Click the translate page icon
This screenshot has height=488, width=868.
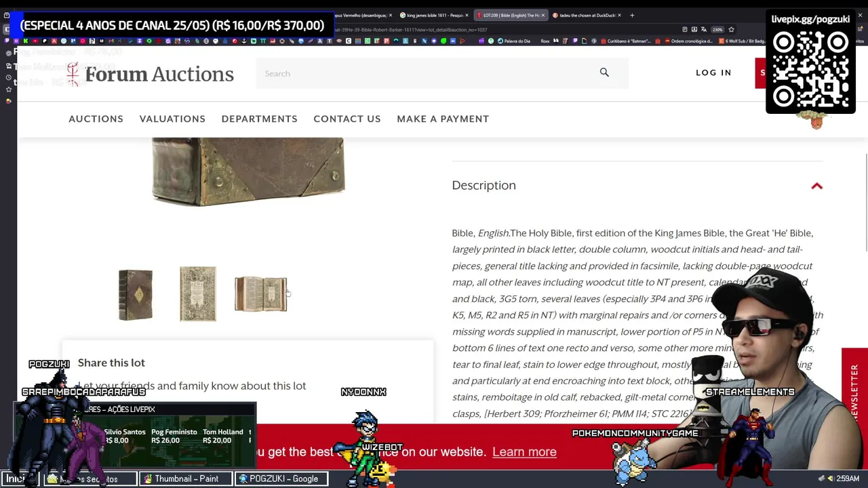(704, 29)
